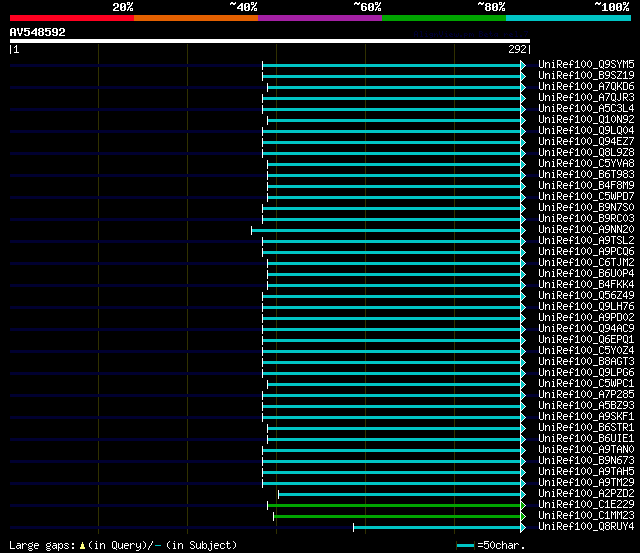This screenshot has width=640, height=553.
Task: Click the cyan ~100% identity color band
Action: coord(568,18)
